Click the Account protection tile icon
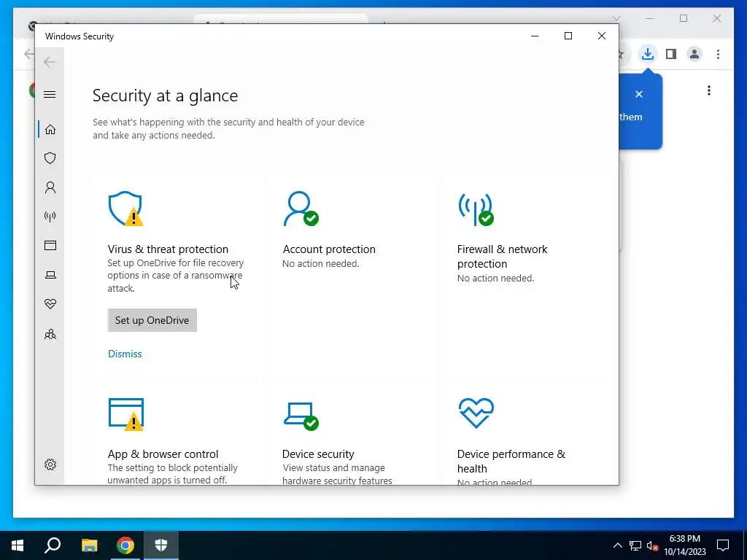 click(301, 209)
